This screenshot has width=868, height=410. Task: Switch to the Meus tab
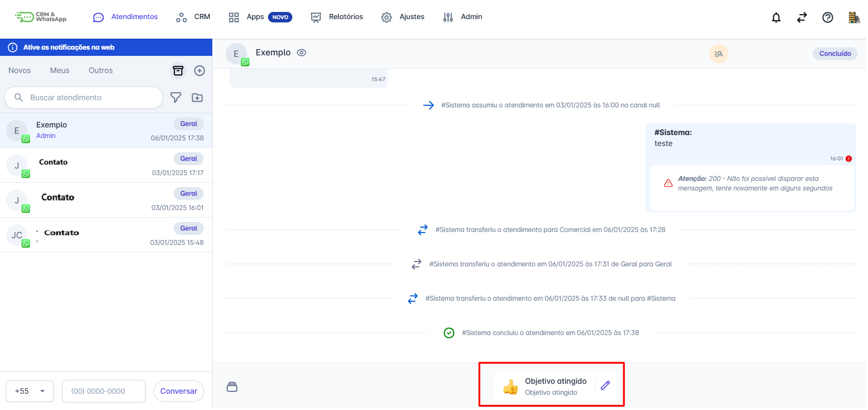[x=60, y=71]
